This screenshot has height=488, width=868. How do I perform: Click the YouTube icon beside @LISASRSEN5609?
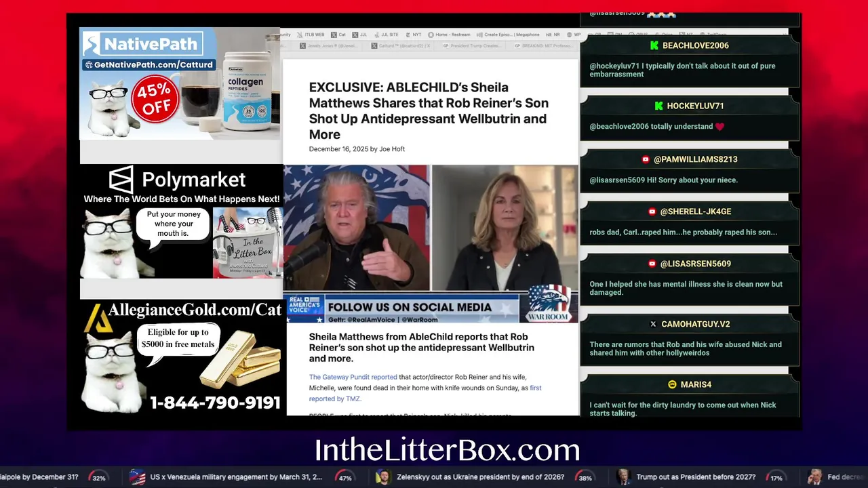pos(652,264)
